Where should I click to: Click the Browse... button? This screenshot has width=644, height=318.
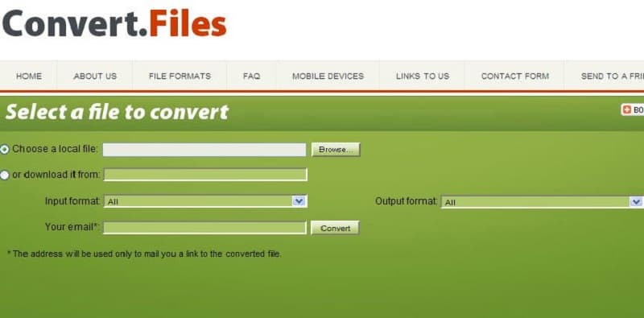336,150
